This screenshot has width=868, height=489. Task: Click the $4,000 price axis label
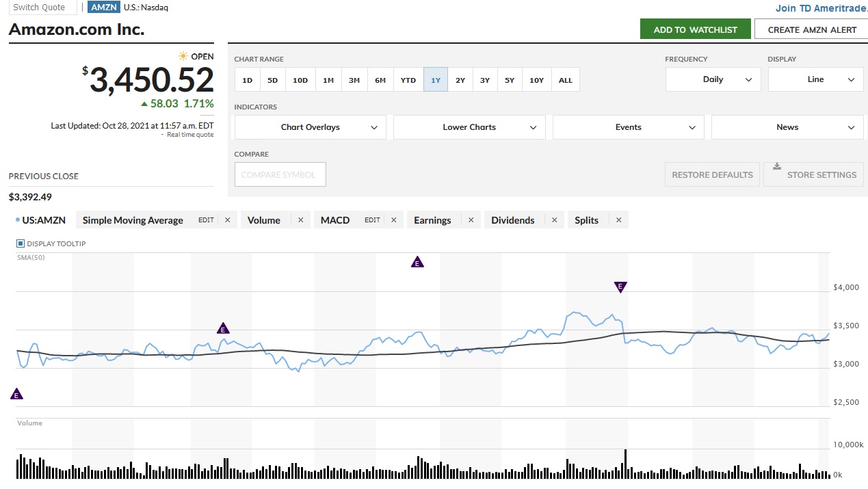click(847, 287)
